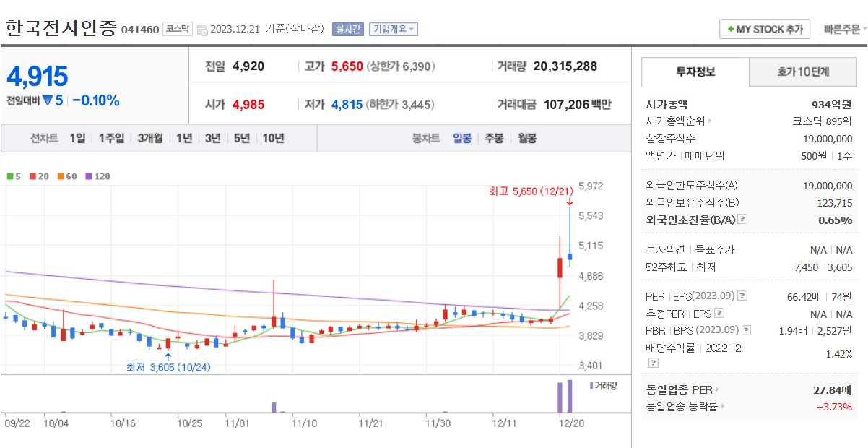
Task: Click the 시가총액 value 934억원
Action: coord(832,104)
